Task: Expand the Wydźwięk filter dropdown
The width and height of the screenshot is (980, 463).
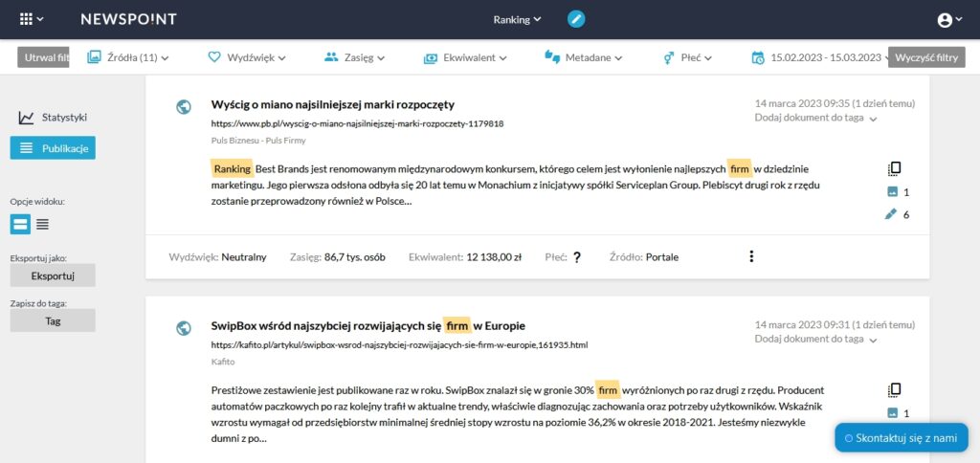Action: point(247,57)
